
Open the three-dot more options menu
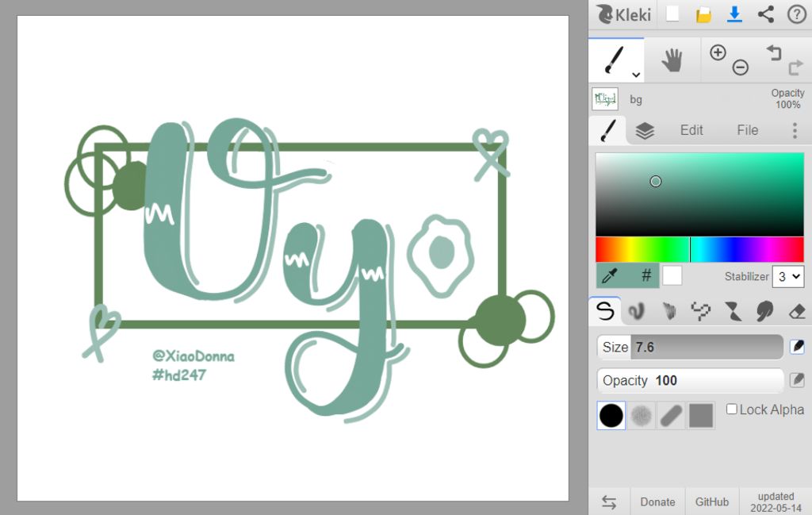tap(795, 131)
